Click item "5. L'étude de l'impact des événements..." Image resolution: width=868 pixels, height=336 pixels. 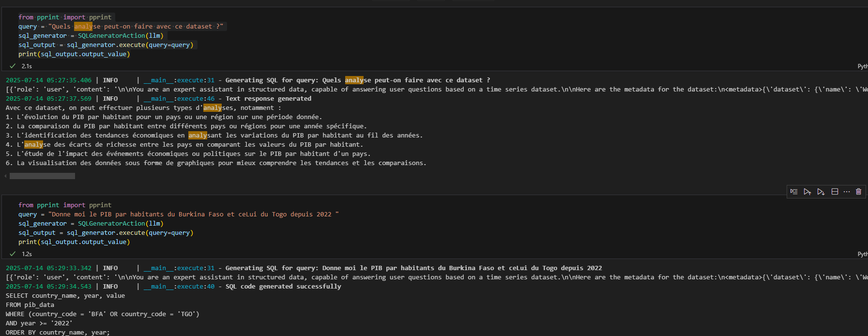pos(188,154)
